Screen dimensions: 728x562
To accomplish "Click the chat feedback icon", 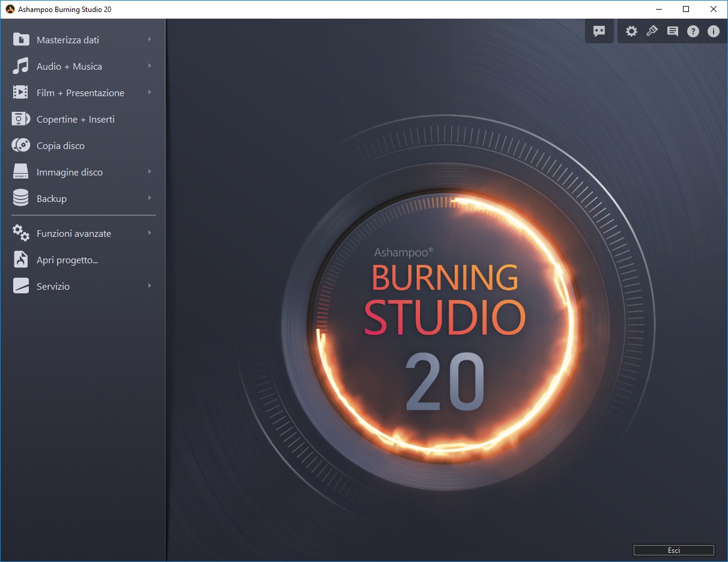I will 599,31.
